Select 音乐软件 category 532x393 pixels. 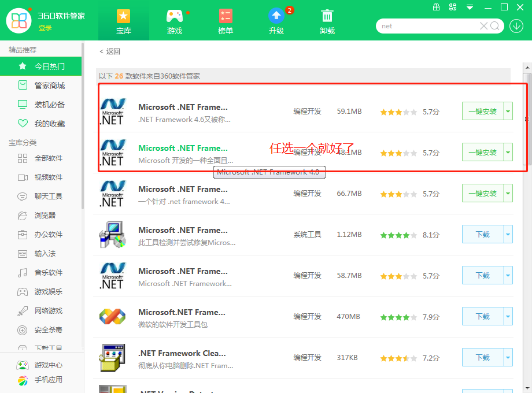tap(40, 272)
